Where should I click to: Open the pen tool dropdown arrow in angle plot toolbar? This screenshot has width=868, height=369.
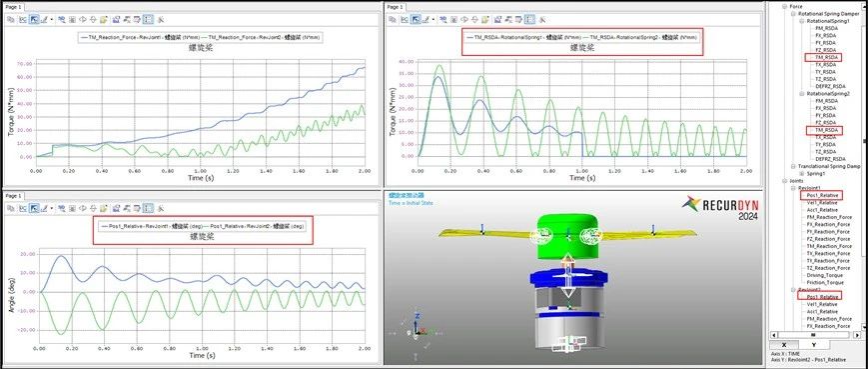[x=52, y=208]
